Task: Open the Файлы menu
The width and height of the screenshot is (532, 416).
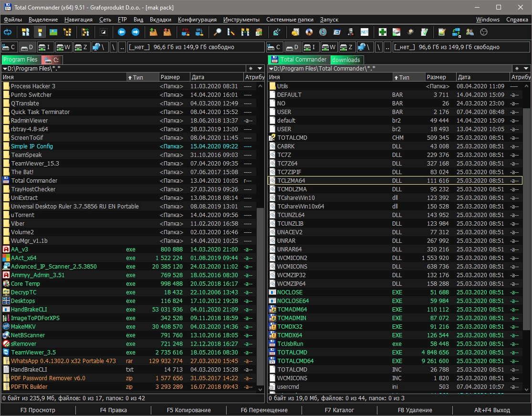Action: point(12,20)
